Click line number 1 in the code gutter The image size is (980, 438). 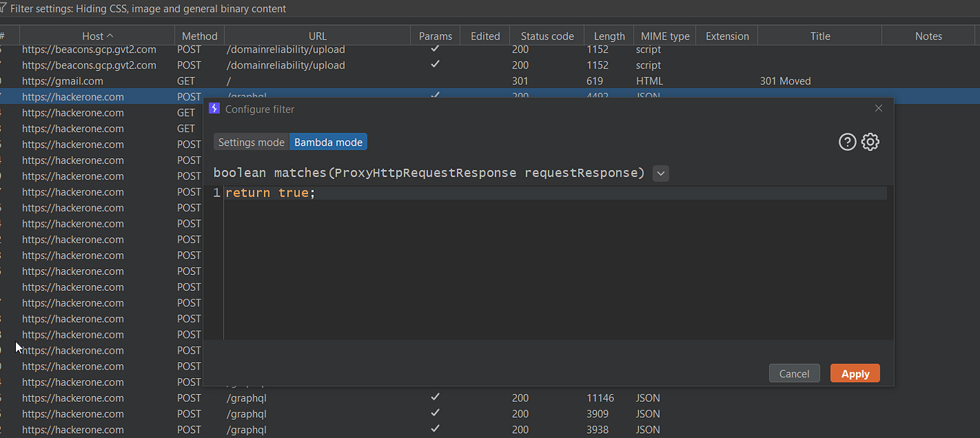pyautogui.click(x=216, y=192)
